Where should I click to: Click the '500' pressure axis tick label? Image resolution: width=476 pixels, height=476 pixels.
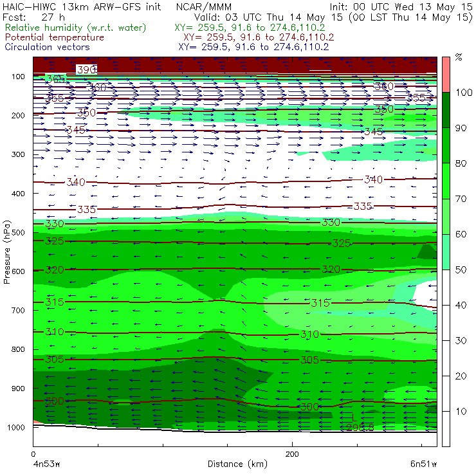pos(18,233)
